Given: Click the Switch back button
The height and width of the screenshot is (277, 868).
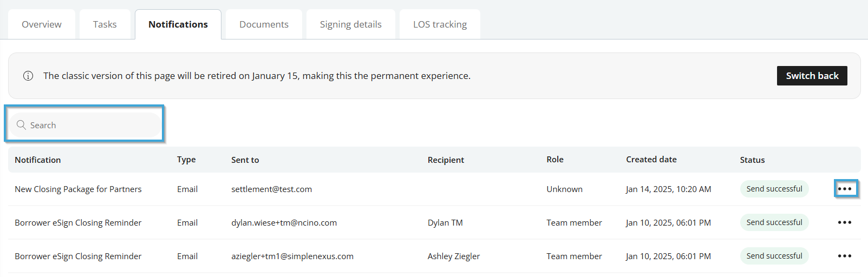Looking at the screenshot, I should click(x=812, y=76).
